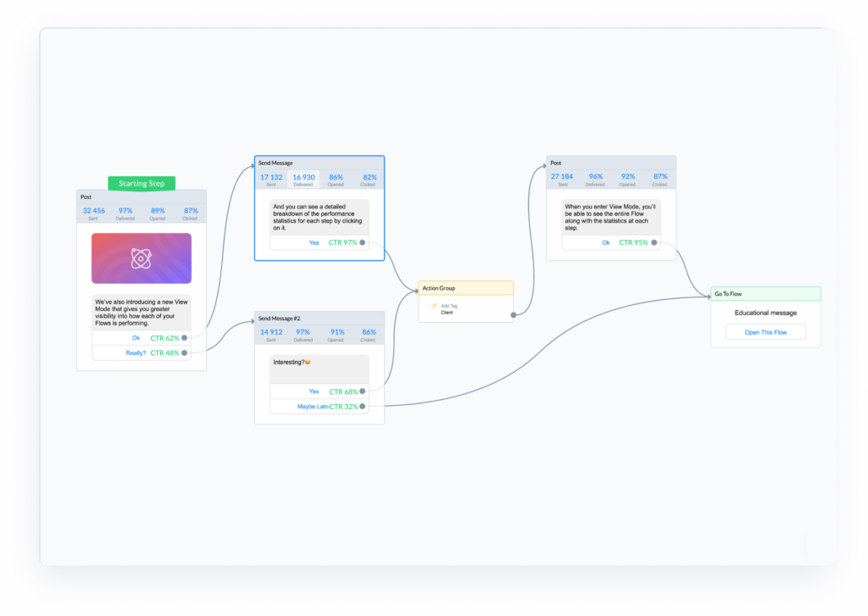
Task: Click Yes with CTR 68% in Send Message #2
Action: pyautogui.click(x=314, y=391)
